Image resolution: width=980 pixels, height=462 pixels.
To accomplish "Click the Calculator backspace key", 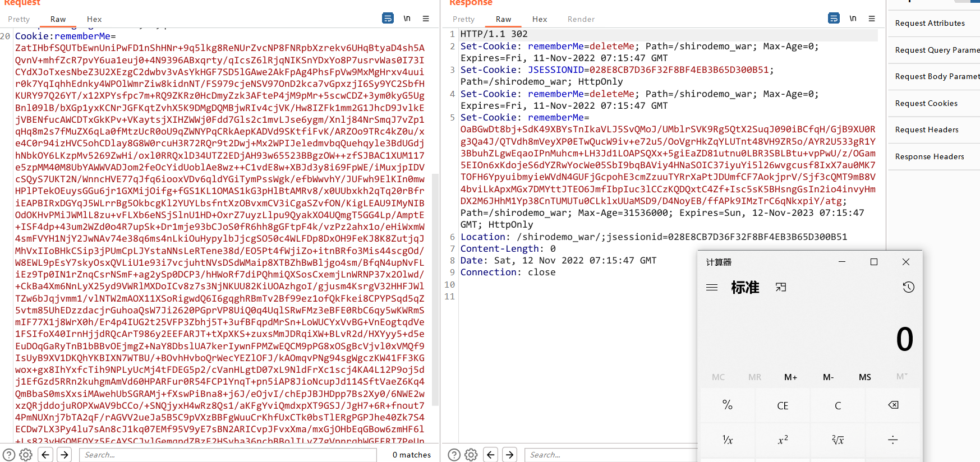I will (893, 405).
